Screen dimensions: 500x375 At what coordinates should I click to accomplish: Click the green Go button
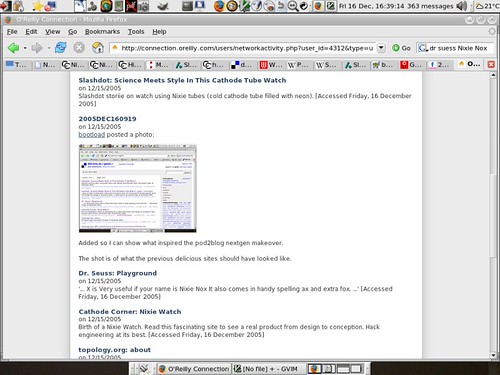point(401,48)
